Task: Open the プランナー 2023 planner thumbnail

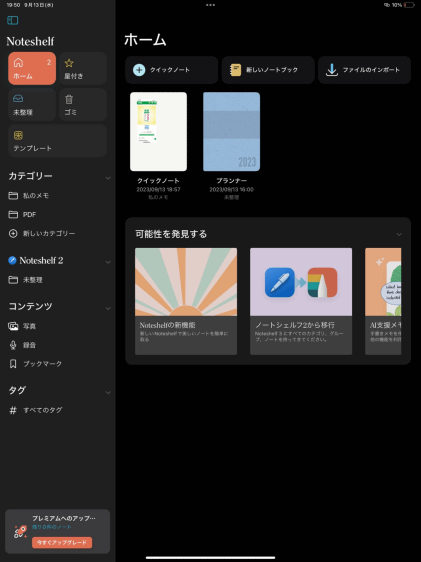Action: pyautogui.click(x=231, y=132)
